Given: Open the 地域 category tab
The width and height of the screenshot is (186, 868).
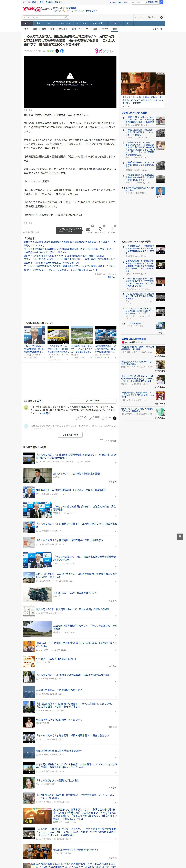Looking at the screenshot, I should pyautogui.click(x=115, y=29).
